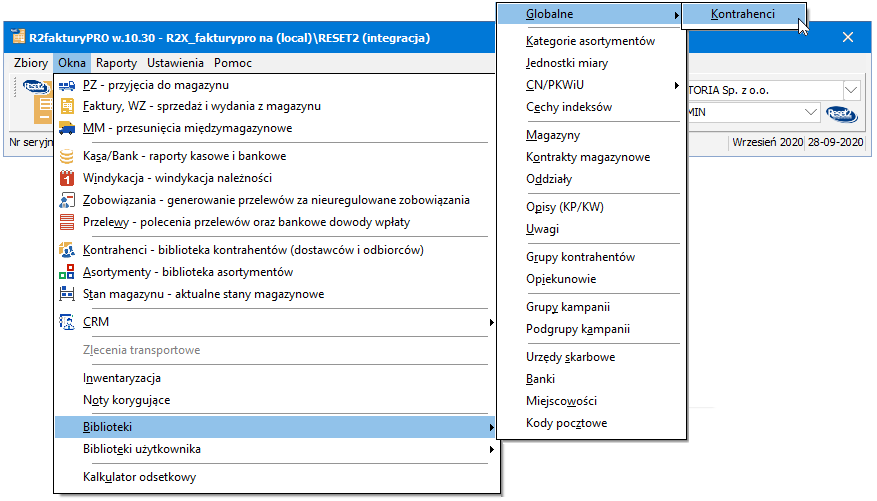The image size is (877, 501).
Task: Click the MM transfer truck icon
Action: 67,129
